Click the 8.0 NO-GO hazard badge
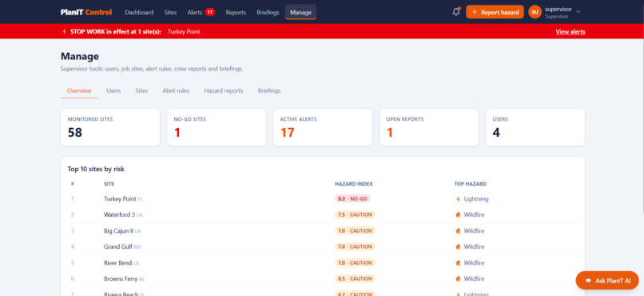The height and width of the screenshot is (296, 644). tap(353, 199)
